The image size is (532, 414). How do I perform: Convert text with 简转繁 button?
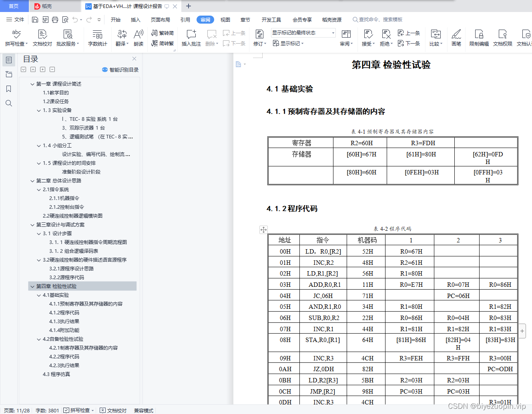163,43
